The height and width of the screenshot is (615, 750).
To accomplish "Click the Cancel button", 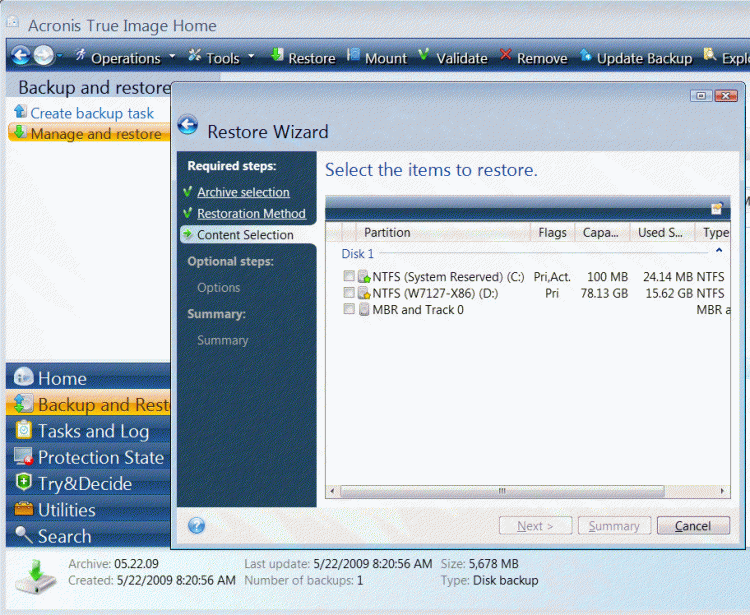I will click(x=693, y=526).
